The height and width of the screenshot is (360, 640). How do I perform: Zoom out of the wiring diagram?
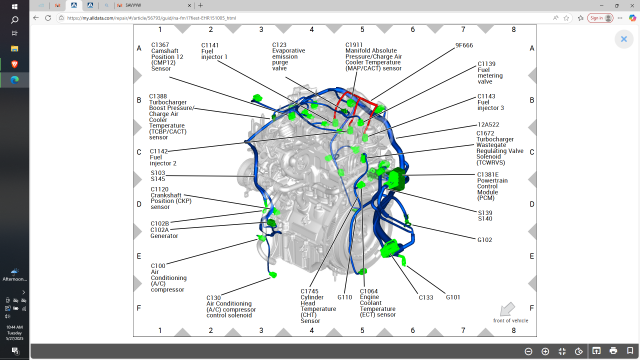pyautogui.click(x=528, y=351)
